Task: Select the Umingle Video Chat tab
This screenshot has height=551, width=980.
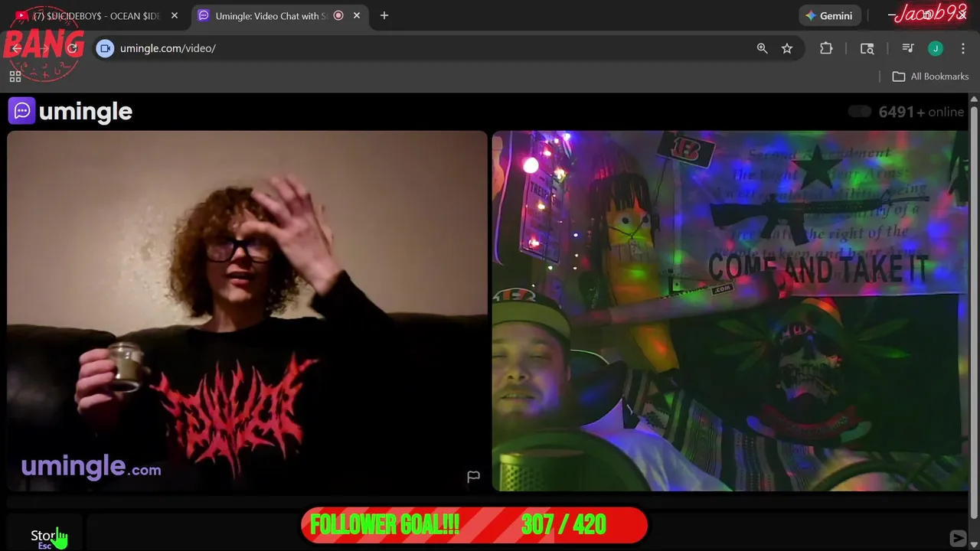Action: pos(279,15)
